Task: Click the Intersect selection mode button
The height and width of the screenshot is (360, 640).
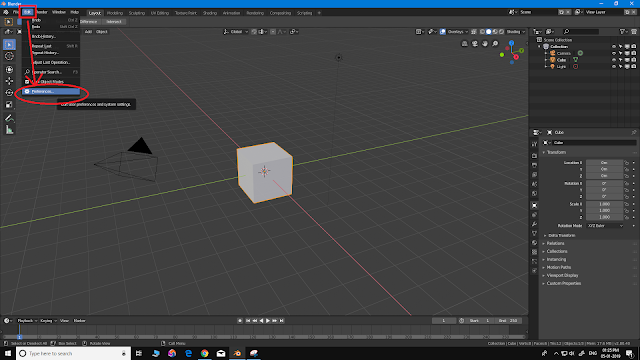Action: [x=114, y=22]
